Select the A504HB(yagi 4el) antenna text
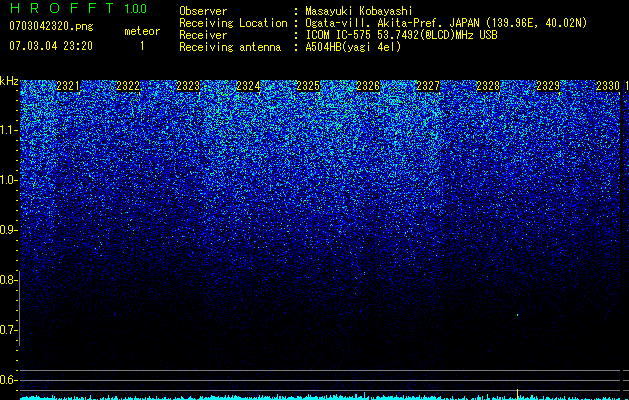The height and width of the screenshot is (400, 629). pos(353,47)
